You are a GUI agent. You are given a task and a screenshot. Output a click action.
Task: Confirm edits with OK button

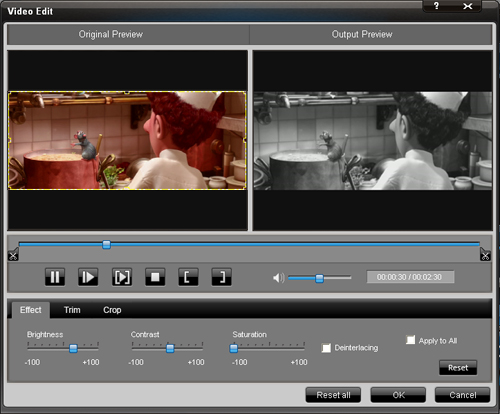tap(398, 395)
